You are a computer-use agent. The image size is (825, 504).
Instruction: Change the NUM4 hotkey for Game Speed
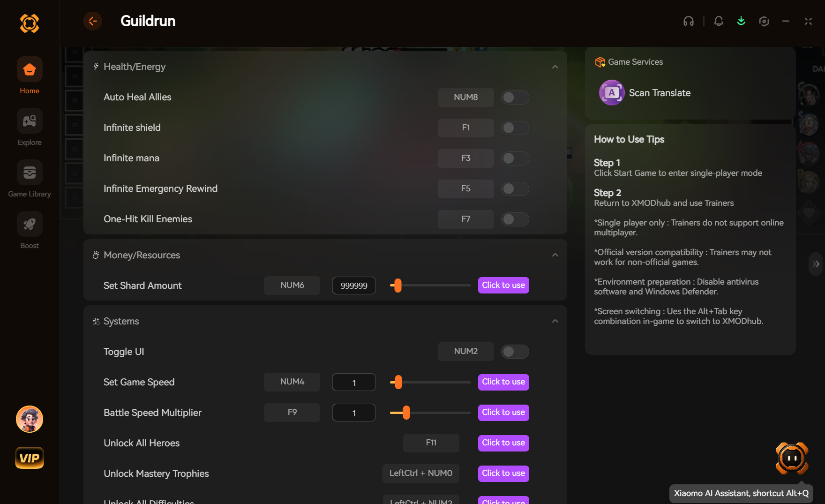(292, 382)
